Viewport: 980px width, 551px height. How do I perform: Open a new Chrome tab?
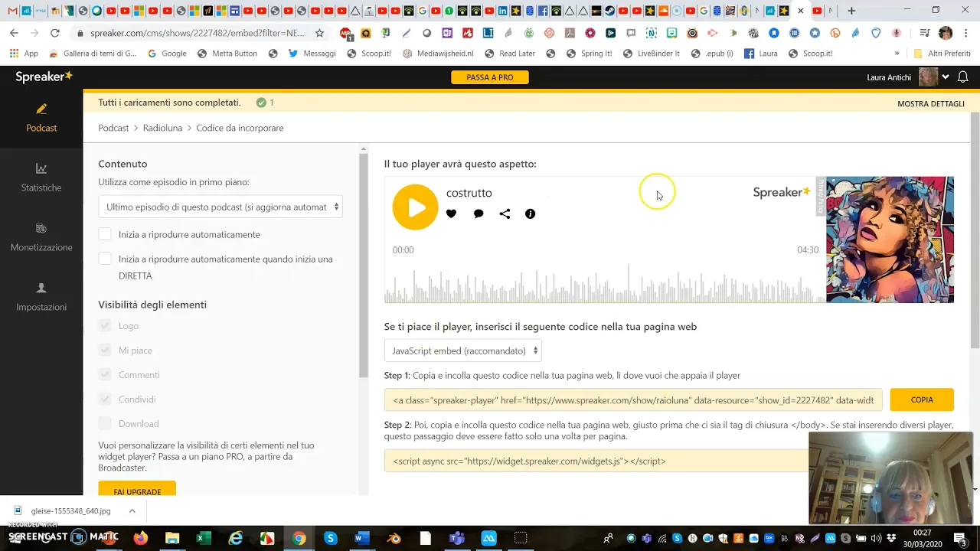851,11
